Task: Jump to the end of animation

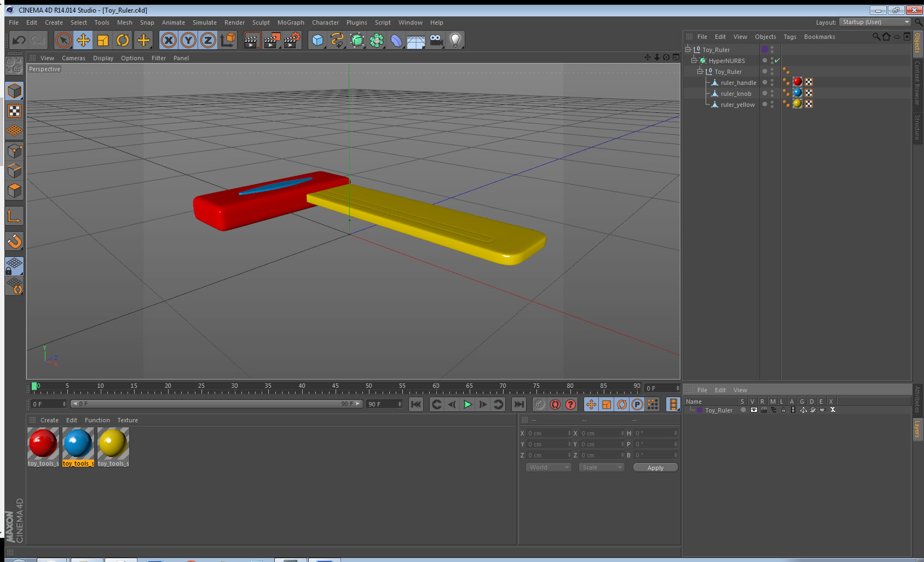Action: (518, 404)
